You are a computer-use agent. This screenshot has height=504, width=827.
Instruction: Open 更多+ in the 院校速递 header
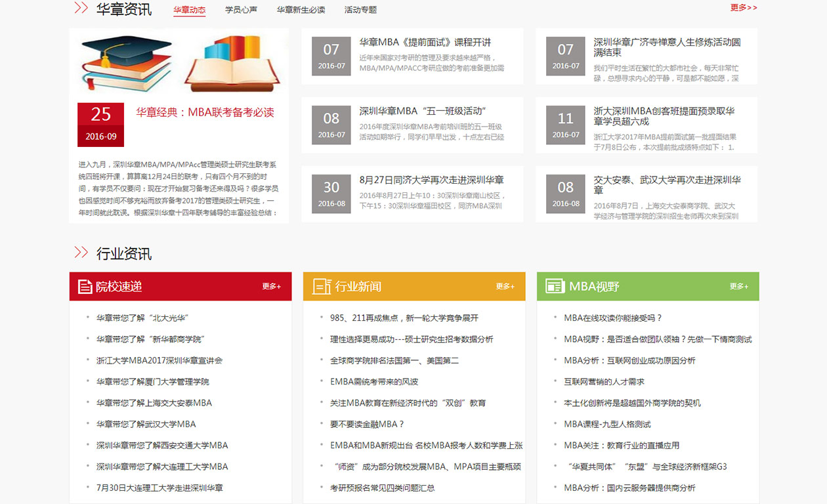271,286
